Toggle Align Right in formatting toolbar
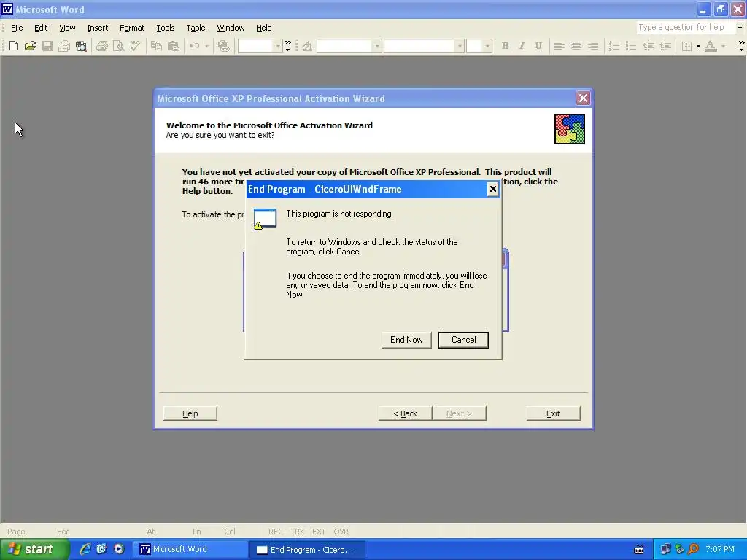This screenshot has width=747, height=560. click(x=593, y=46)
